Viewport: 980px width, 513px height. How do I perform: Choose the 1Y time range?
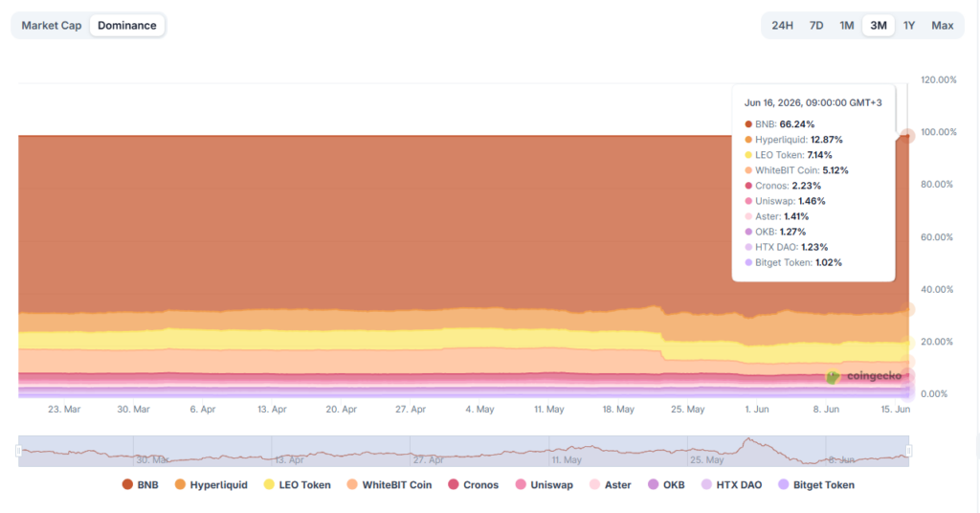[x=909, y=26]
